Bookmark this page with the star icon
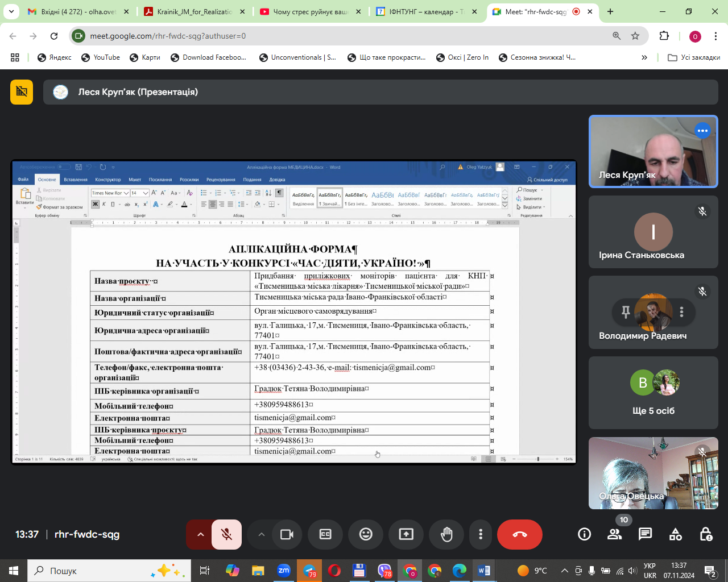The image size is (728, 582). coord(635,36)
